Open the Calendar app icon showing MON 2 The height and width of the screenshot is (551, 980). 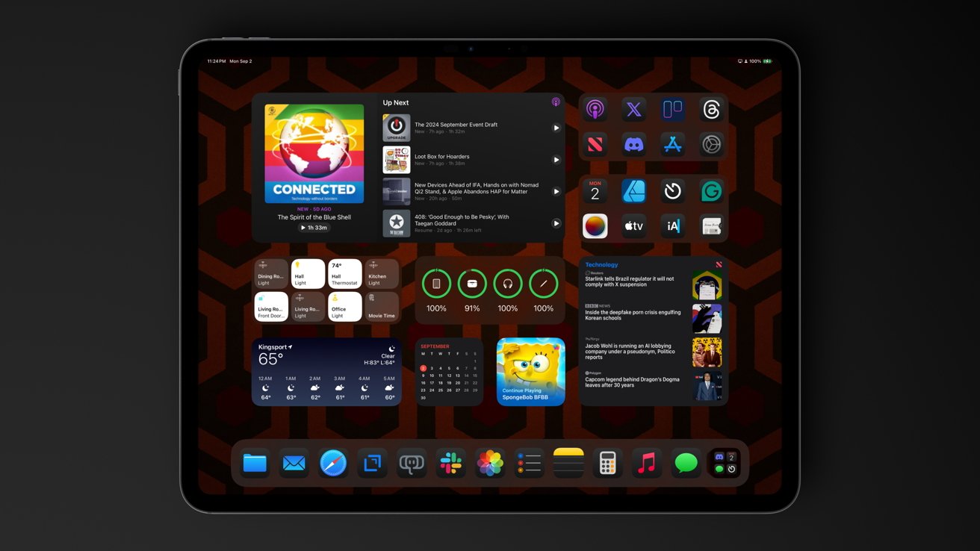point(595,191)
